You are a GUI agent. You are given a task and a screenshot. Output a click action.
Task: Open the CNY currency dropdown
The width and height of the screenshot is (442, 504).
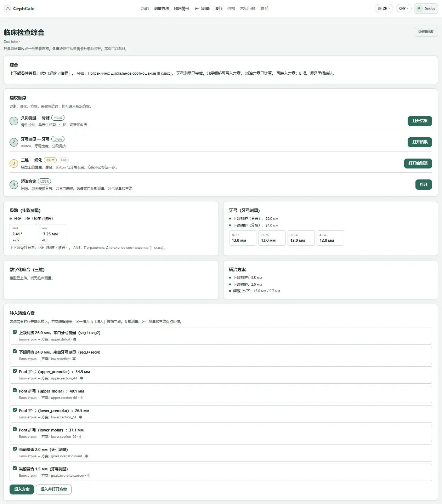click(404, 8)
